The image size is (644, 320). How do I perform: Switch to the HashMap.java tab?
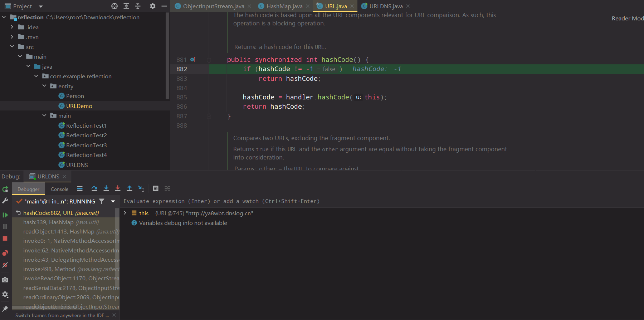coord(284,6)
